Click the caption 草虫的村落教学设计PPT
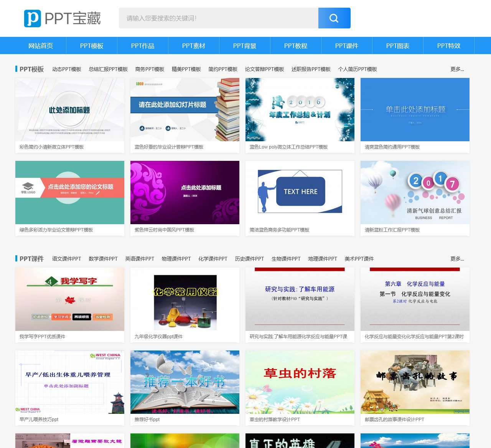 tap(275, 420)
